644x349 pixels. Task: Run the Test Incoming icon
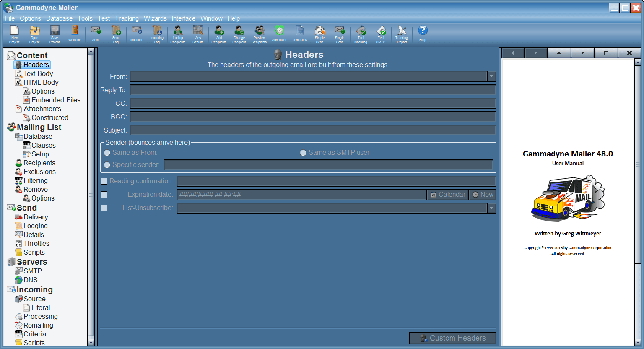pos(361,34)
